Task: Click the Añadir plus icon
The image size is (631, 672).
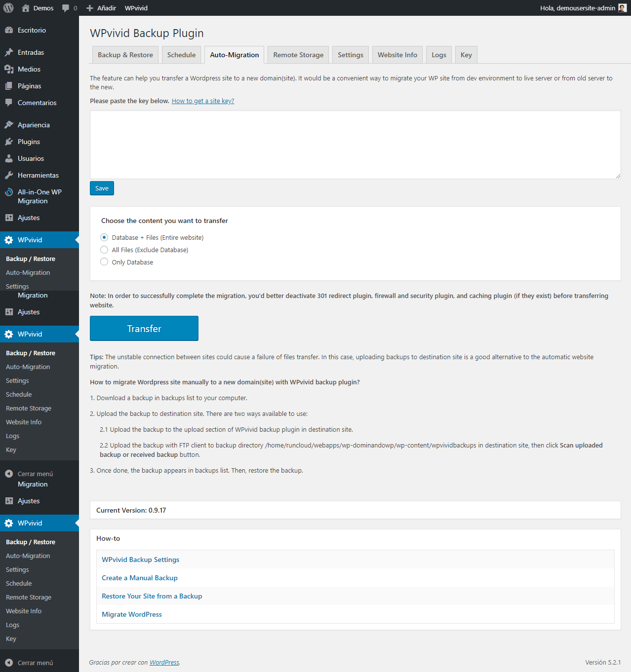Action: tap(90, 8)
